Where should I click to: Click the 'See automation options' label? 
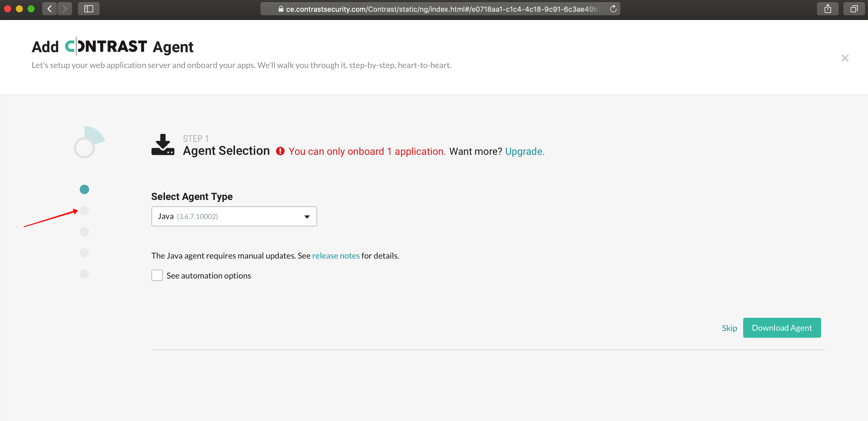(x=209, y=276)
